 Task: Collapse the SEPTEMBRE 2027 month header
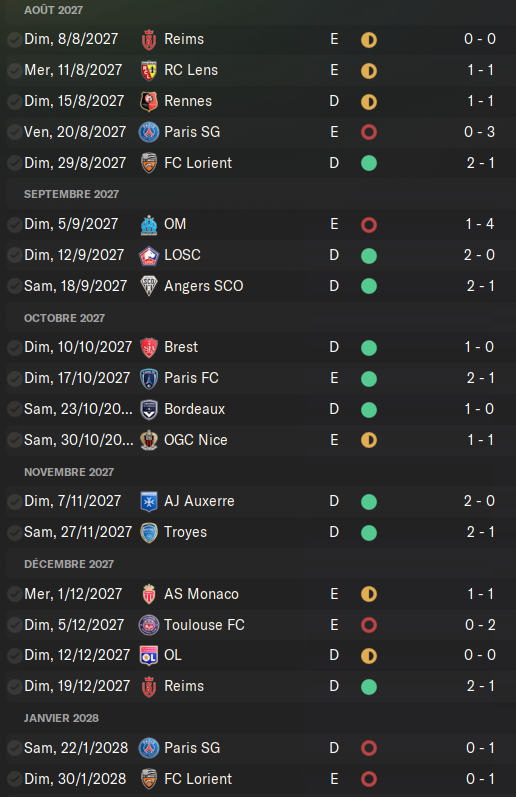pyautogui.click(x=71, y=194)
